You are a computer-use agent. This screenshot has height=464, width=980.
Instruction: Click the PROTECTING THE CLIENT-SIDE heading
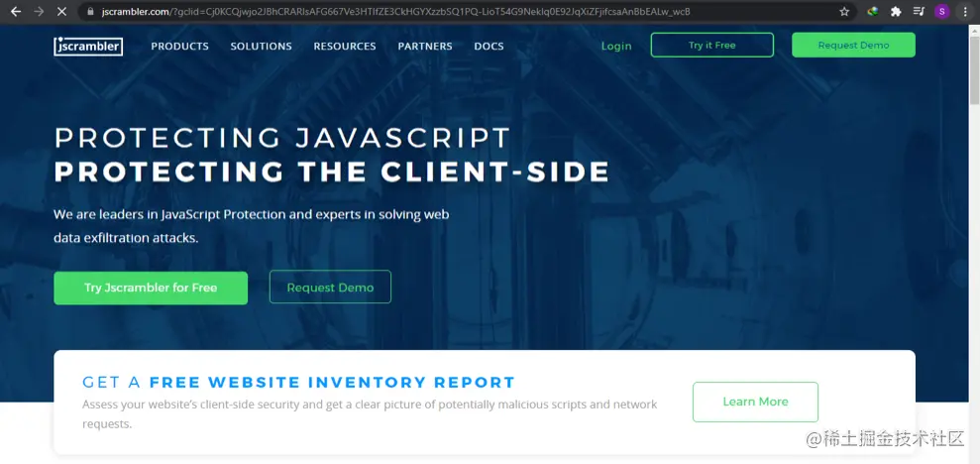[x=332, y=172]
